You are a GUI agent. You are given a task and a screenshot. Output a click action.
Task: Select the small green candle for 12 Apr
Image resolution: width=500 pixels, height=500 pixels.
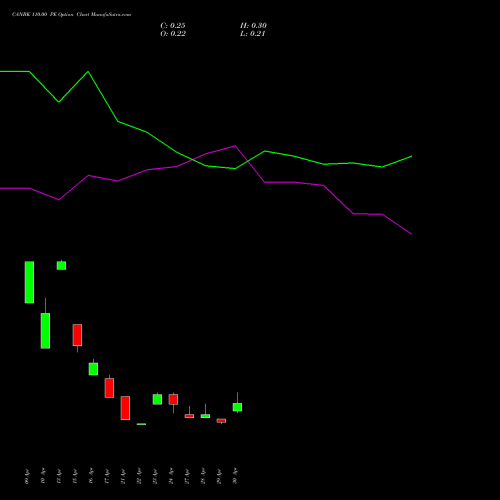[x=61, y=265]
